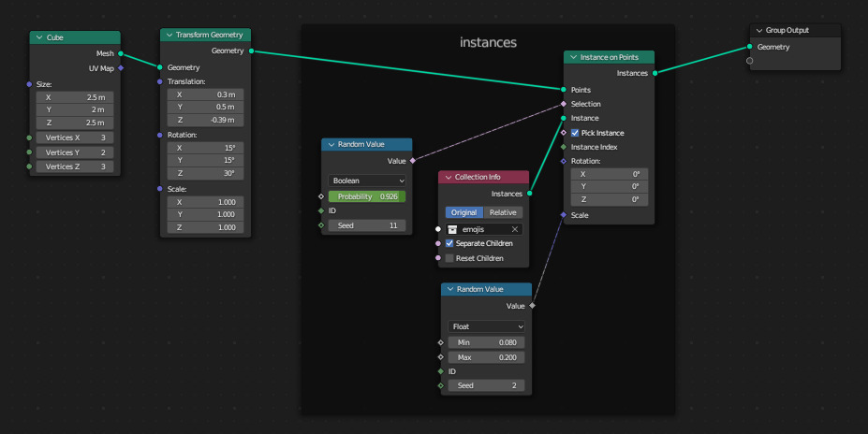The height and width of the screenshot is (434, 868).
Task: Click the Transform Scale Y field
Action: coord(205,214)
